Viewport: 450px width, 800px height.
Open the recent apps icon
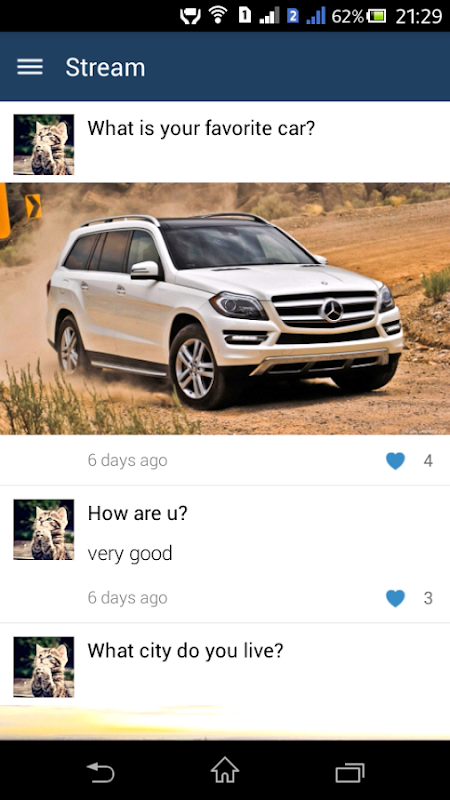(x=350, y=772)
